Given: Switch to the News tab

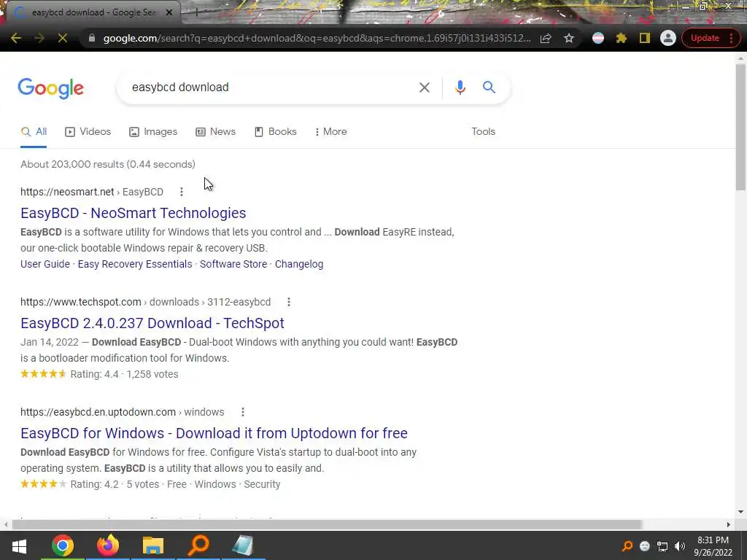Looking at the screenshot, I should pyautogui.click(x=216, y=132).
